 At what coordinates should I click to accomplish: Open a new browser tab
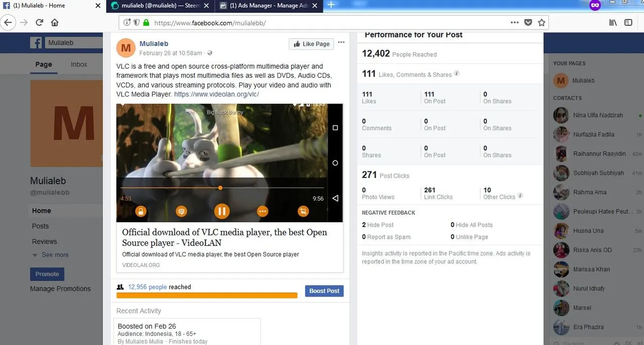point(331,5)
